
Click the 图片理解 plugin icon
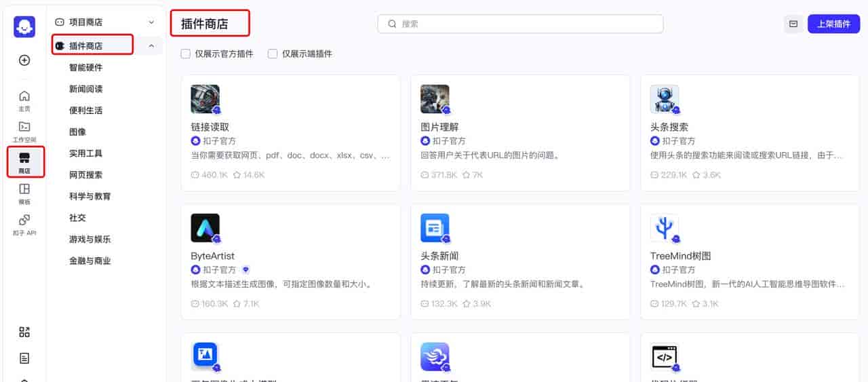point(435,99)
